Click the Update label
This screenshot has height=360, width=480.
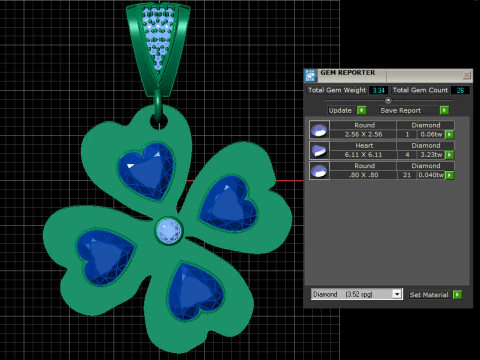(340, 110)
